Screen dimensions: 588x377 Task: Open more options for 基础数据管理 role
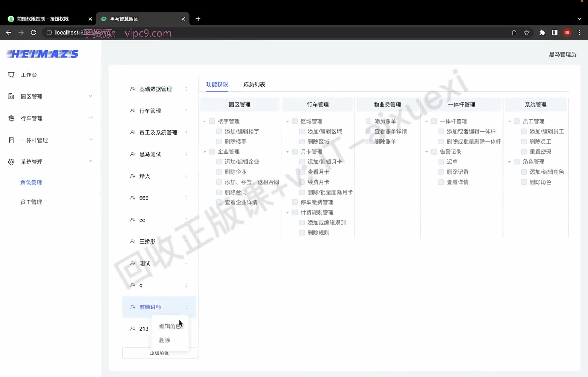(186, 89)
